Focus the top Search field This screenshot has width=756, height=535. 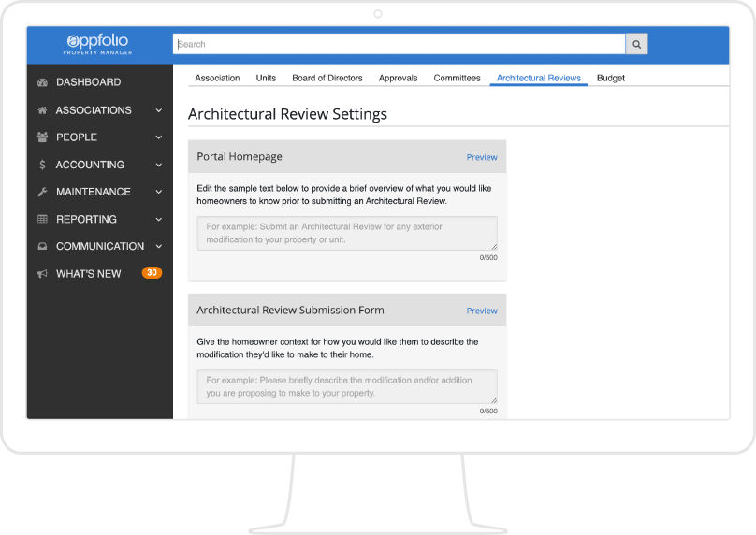[400, 44]
